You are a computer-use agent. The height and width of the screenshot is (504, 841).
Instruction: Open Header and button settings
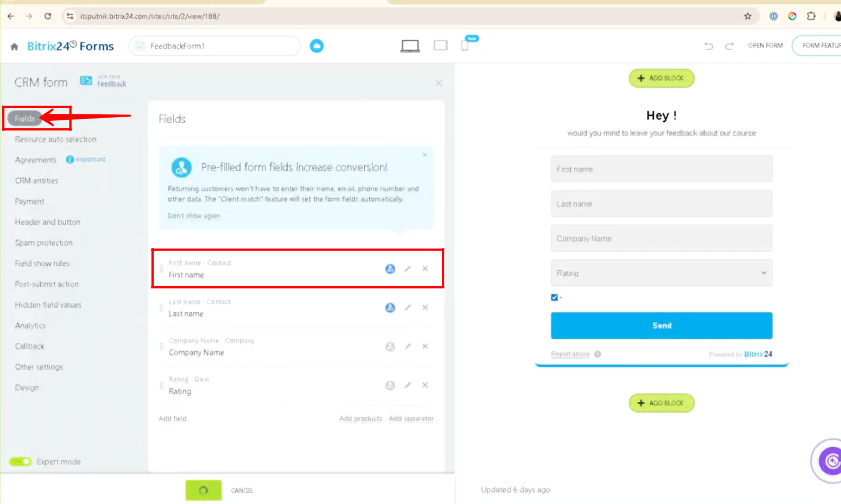[48, 222]
